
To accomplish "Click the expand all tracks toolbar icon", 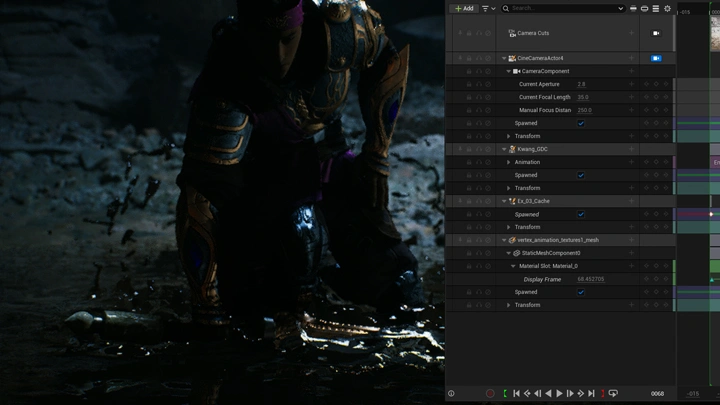I will click(x=633, y=8).
